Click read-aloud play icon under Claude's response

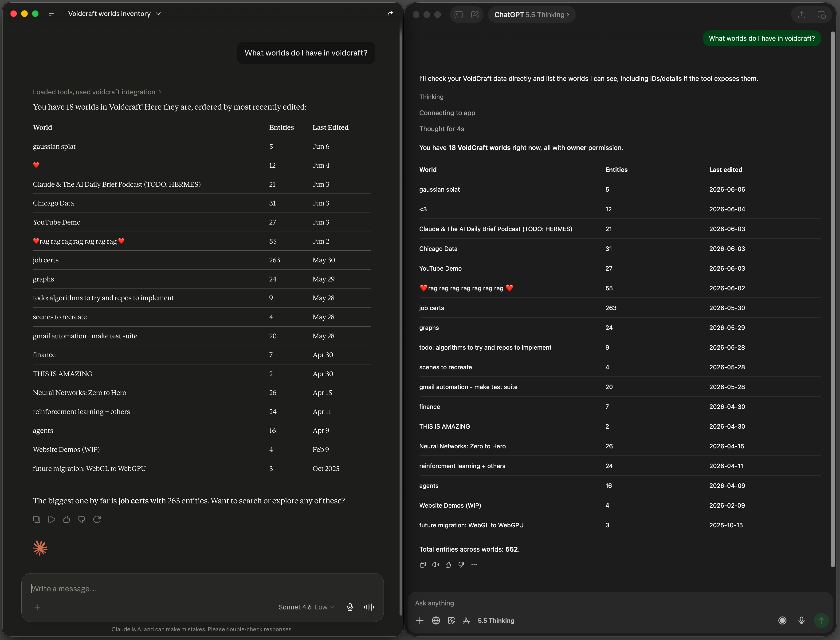pyautogui.click(x=51, y=519)
